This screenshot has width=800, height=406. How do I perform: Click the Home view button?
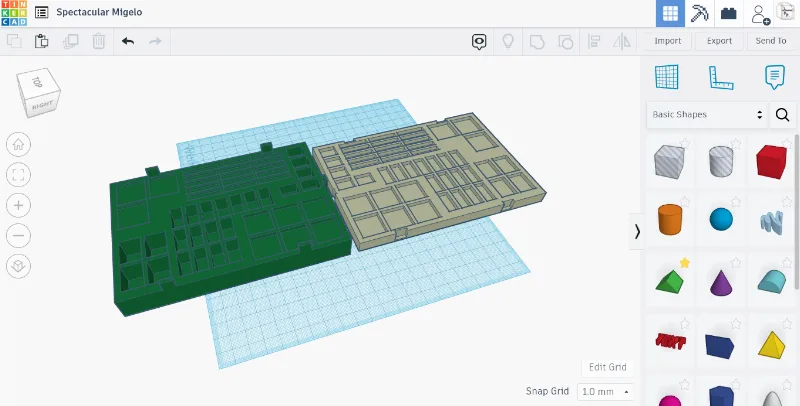pyautogui.click(x=18, y=144)
